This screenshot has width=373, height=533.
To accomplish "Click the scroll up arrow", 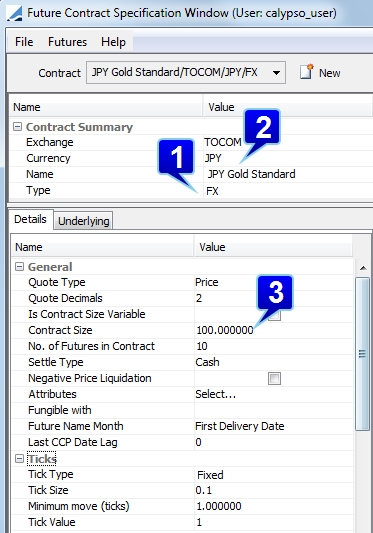I will pyautogui.click(x=363, y=268).
